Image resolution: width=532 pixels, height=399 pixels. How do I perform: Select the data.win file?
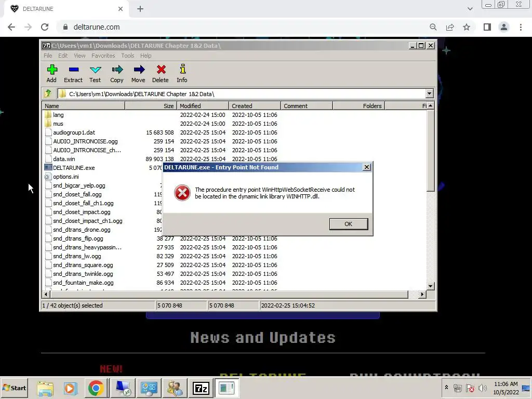pos(60,159)
